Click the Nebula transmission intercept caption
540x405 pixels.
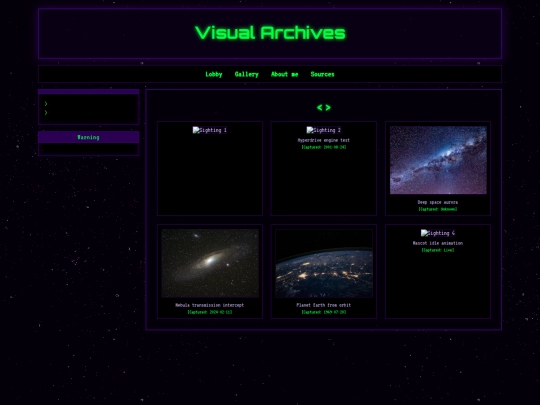(209, 305)
